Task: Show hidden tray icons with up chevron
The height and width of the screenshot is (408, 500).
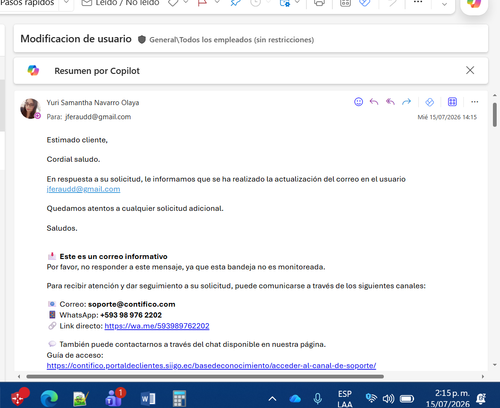Action: [272, 399]
